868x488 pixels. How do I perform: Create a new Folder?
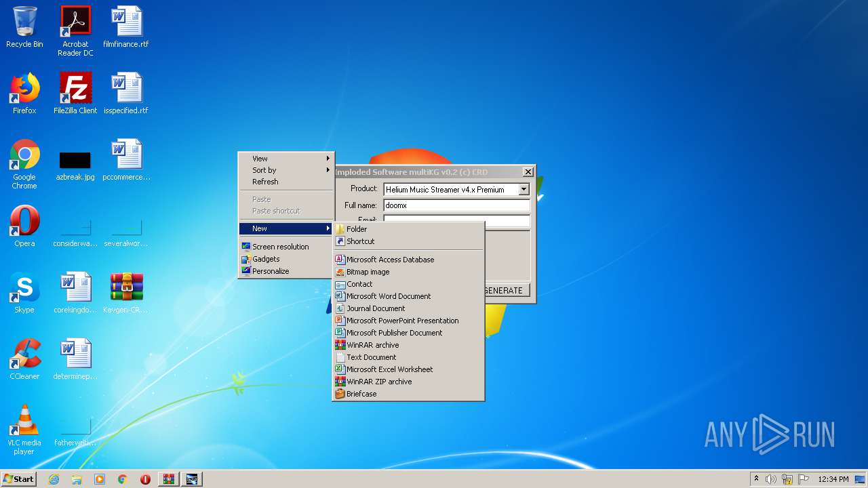click(408, 229)
